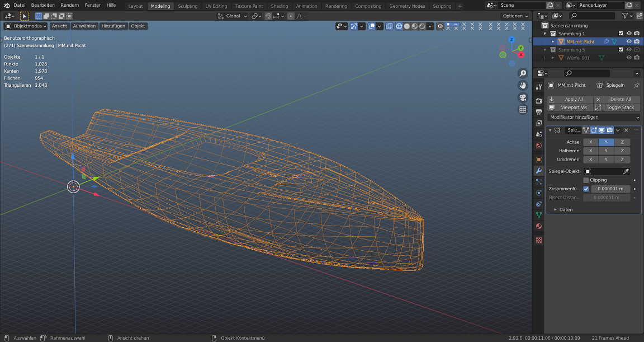Open the Hinzufügen viewport menu
This screenshot has height=342, width=644.
click(113, 26)
